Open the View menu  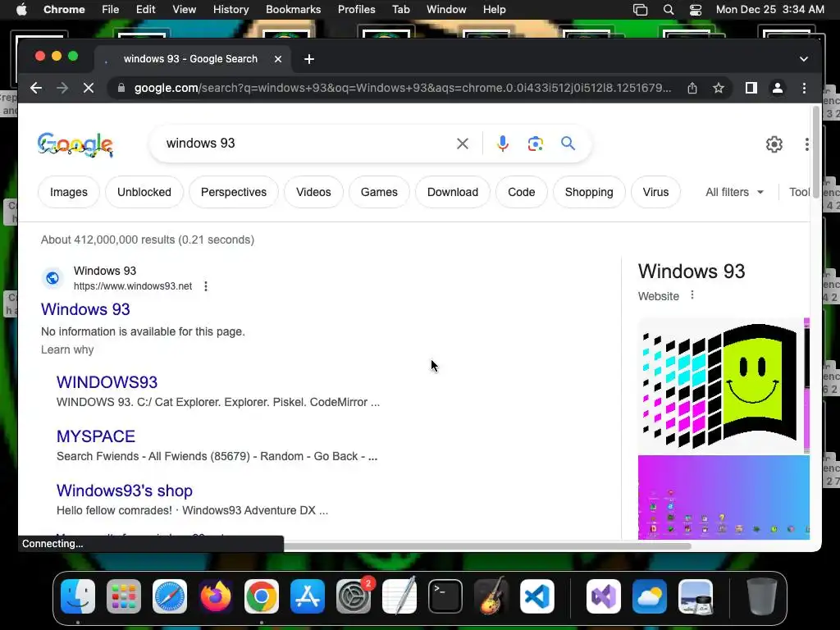(184, 10)
